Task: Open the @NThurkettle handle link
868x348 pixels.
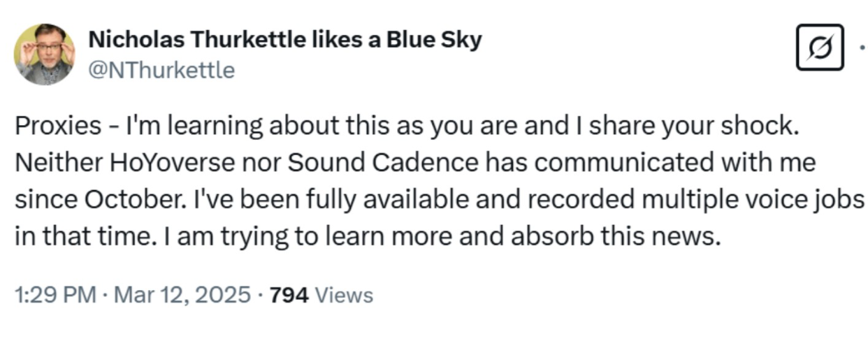Action: (x=161, y=70)
